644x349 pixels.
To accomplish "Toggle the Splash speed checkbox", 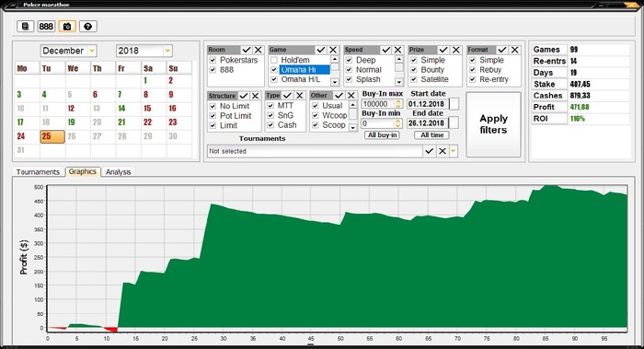I will [x=349, y=79].
